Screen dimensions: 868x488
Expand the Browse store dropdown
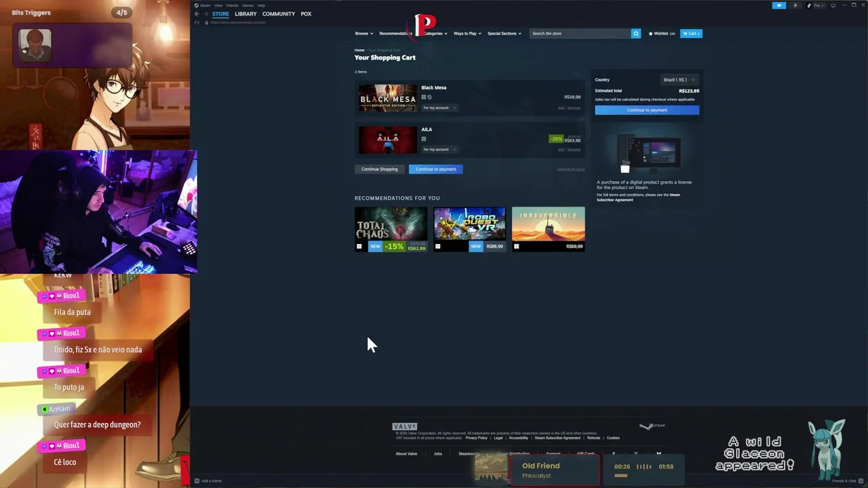pyautogui.click(x=363, y=33)
